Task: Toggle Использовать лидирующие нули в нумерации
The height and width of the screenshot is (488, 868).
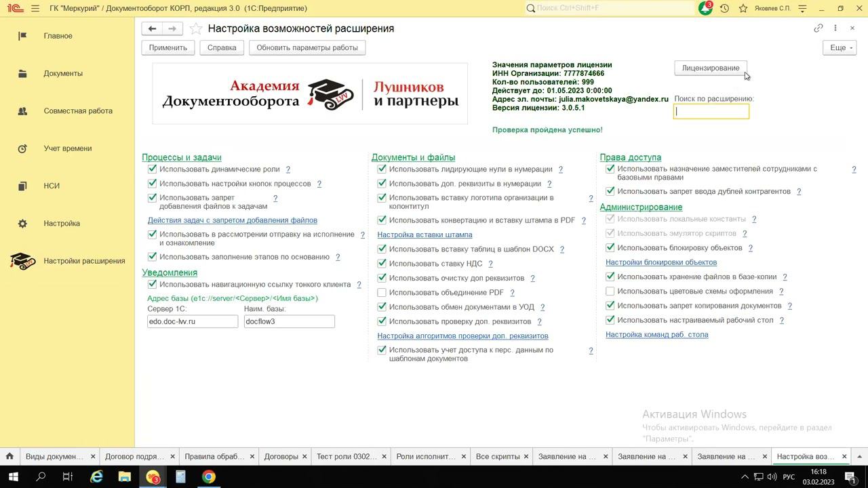Action: (x=382, y=169)
